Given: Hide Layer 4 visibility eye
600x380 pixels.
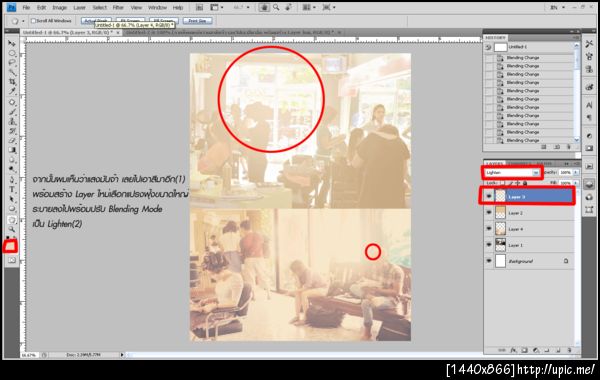Looking at the screenshot, I should click(489, 228).
